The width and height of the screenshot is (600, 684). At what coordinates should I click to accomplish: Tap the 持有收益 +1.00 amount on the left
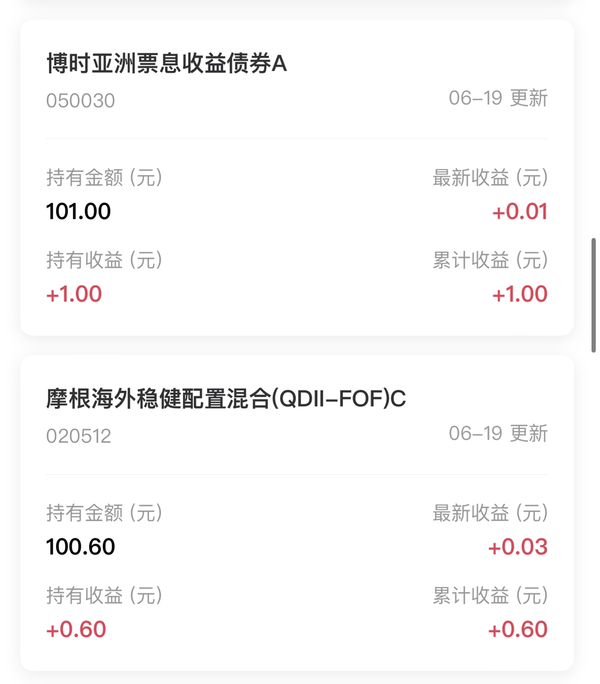(x=74, y=294)
